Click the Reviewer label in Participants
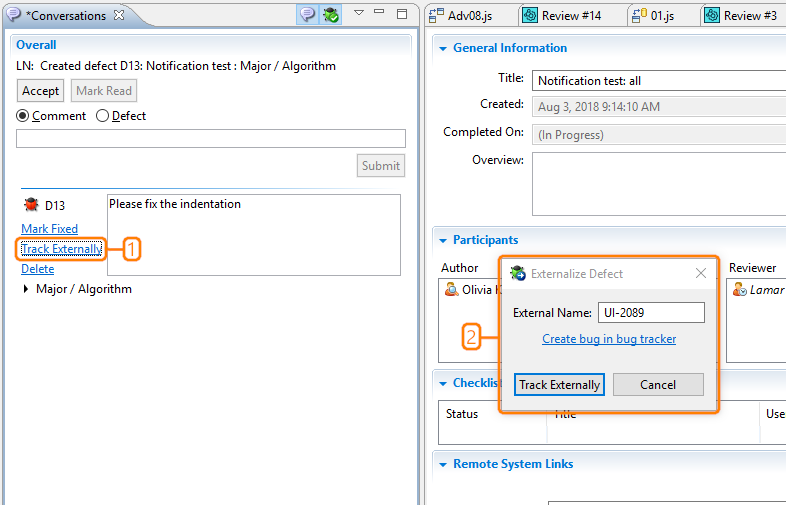This screenshot has height=505, width=786. (x=752, y=268)
